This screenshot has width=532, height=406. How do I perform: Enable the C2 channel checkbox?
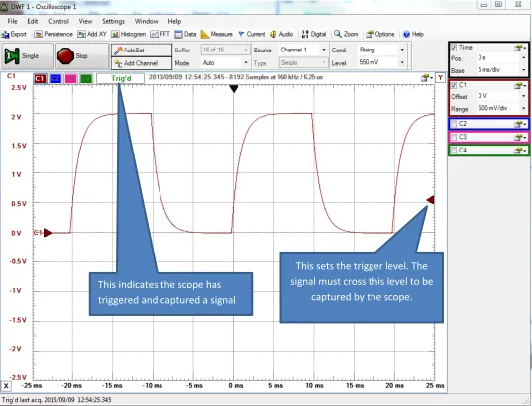pyautogui.click(x=454, y=124)
